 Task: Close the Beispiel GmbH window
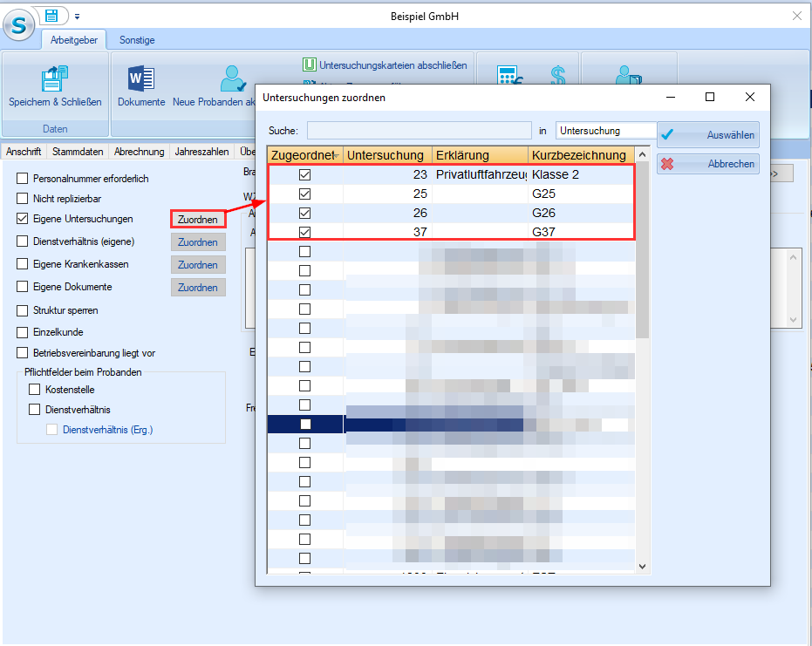[x=797, y=16]
